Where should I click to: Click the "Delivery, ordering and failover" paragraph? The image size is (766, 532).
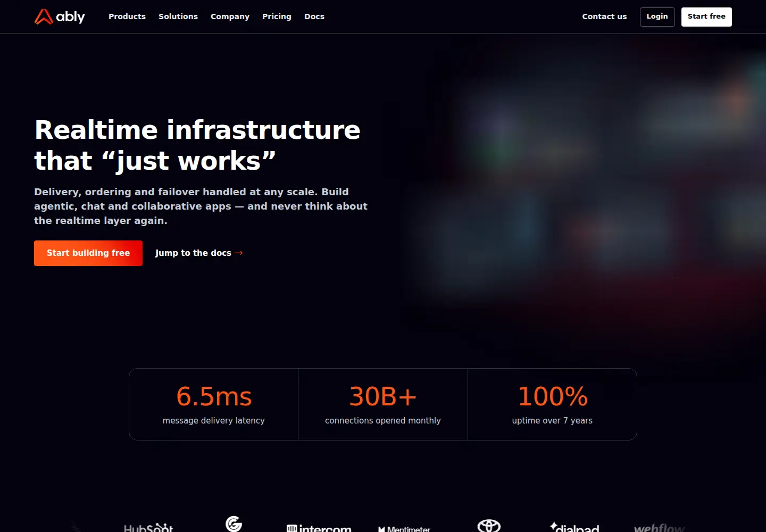pos(201,206)
